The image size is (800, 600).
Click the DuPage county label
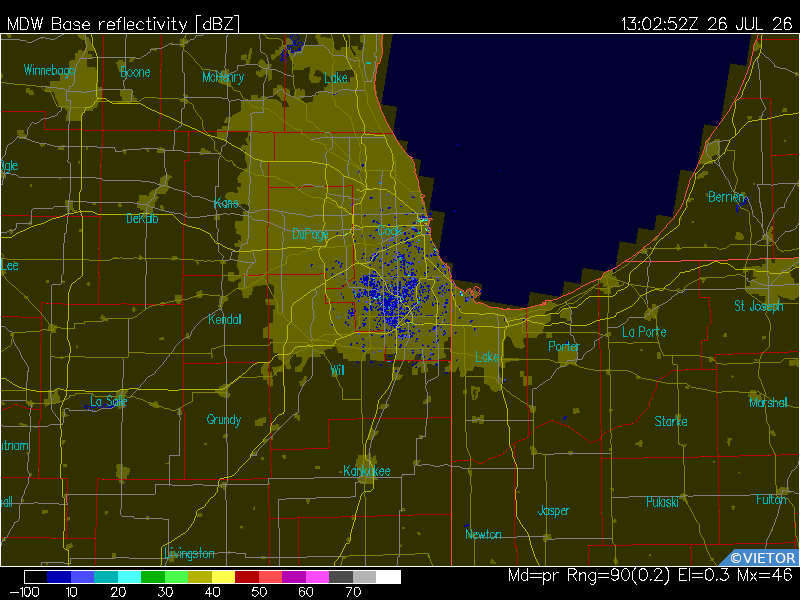tap(310, 234)
